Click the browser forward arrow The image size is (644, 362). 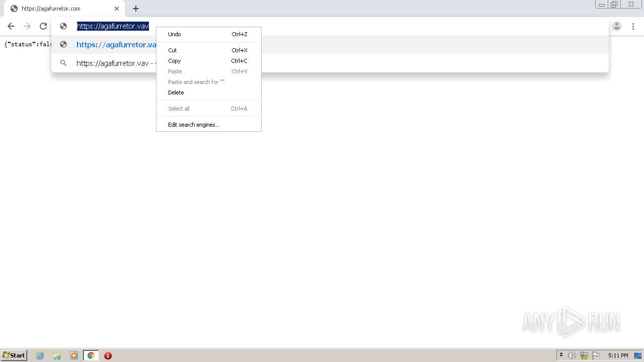27,26
